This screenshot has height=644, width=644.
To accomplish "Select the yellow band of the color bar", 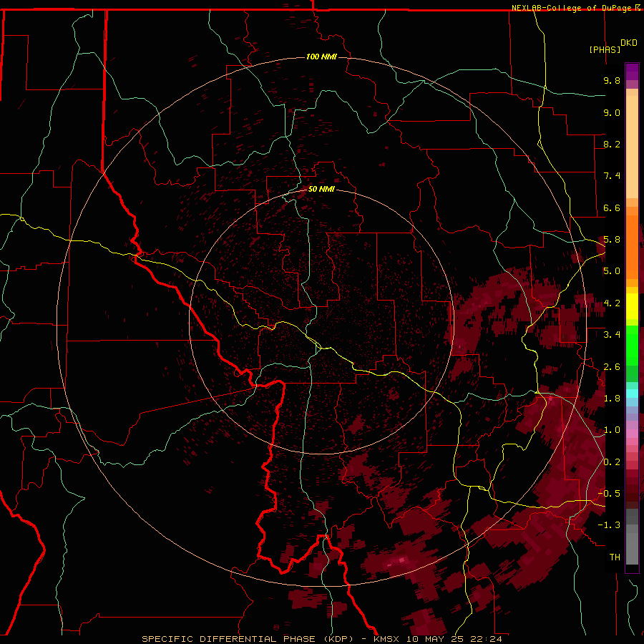I will (632, 306).
